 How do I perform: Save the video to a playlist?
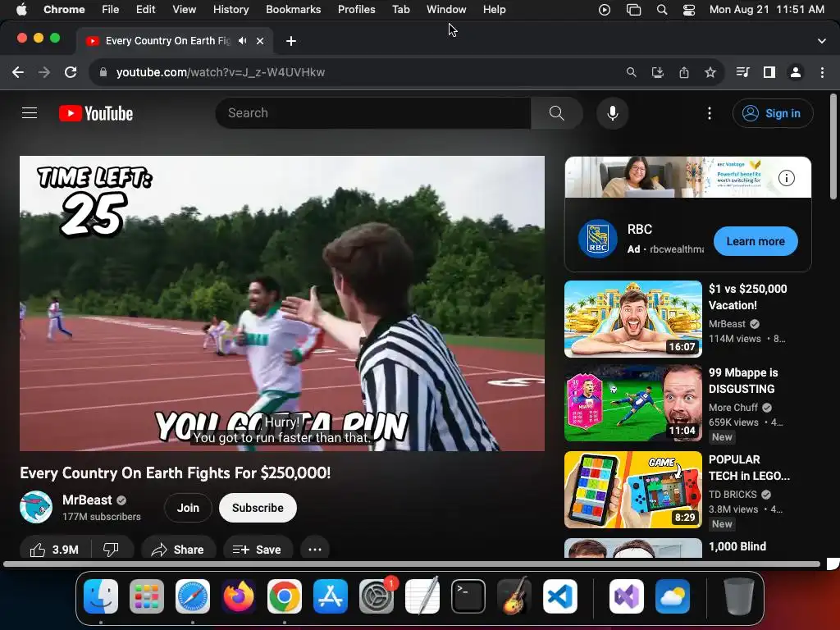click(257, 550)
